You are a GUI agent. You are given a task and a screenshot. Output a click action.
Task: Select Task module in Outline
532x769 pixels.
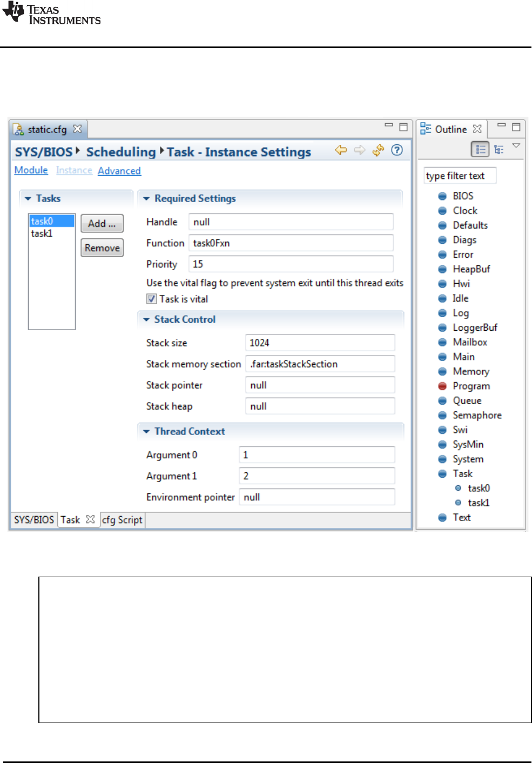pos(462,473)
